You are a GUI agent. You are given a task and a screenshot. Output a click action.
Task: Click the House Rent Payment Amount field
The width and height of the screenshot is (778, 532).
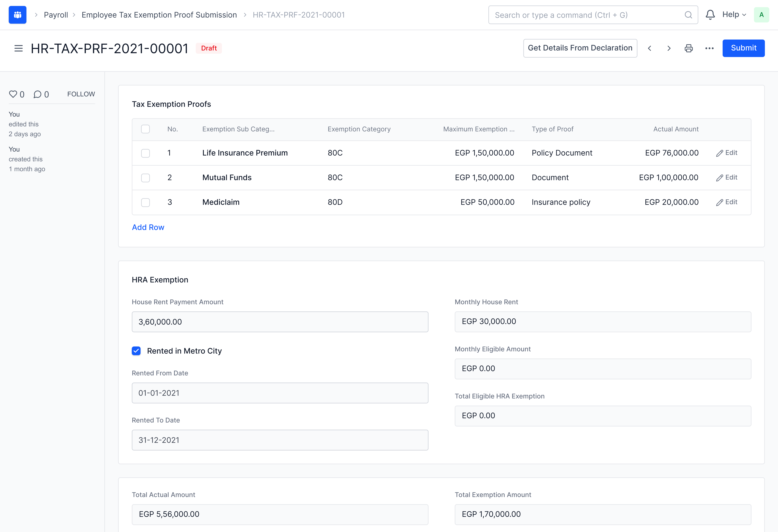tap(280, 322)
